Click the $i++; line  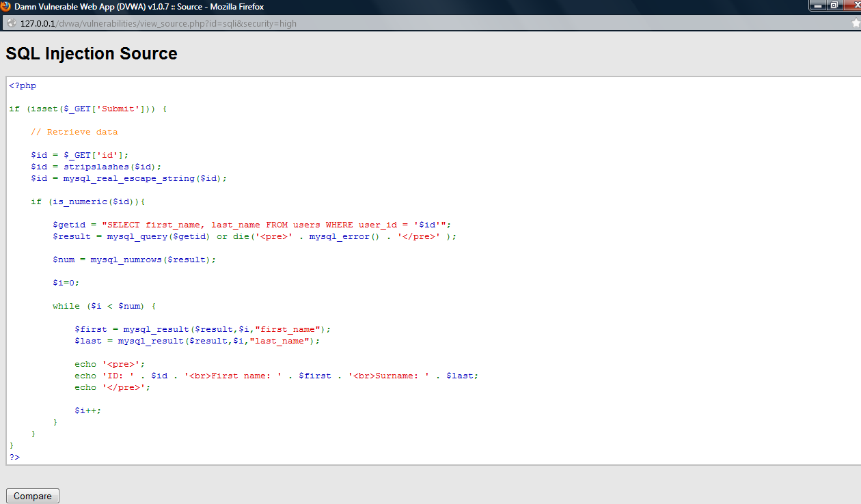click(88, 410)
